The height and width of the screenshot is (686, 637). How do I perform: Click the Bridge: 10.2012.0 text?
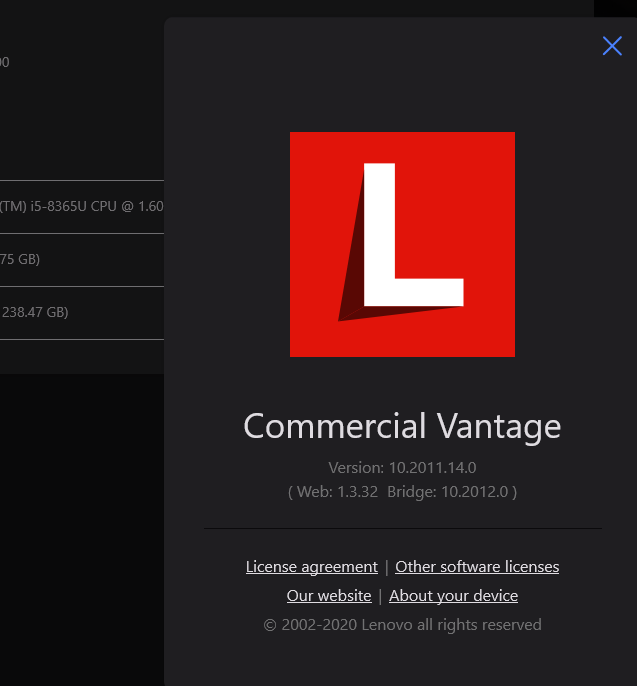[448, 492]
